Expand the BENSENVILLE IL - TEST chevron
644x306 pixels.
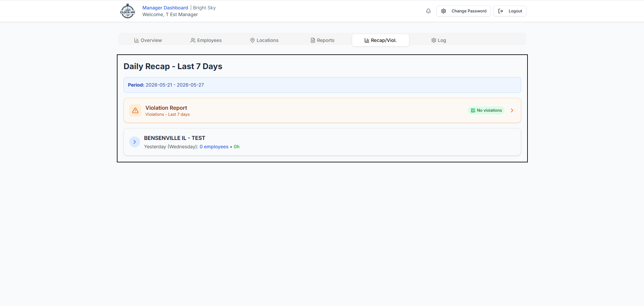click(x=135, y=142)
